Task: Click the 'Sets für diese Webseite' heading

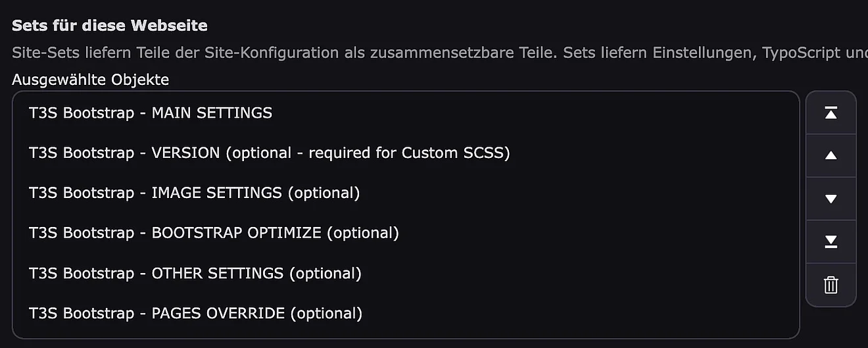Action: point(109,26)
